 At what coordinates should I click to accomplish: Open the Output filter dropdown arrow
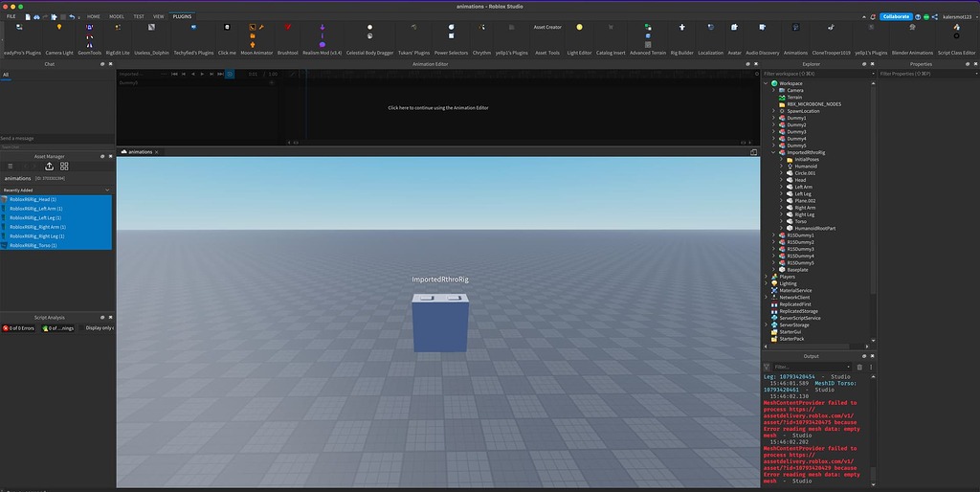(848, 367)
